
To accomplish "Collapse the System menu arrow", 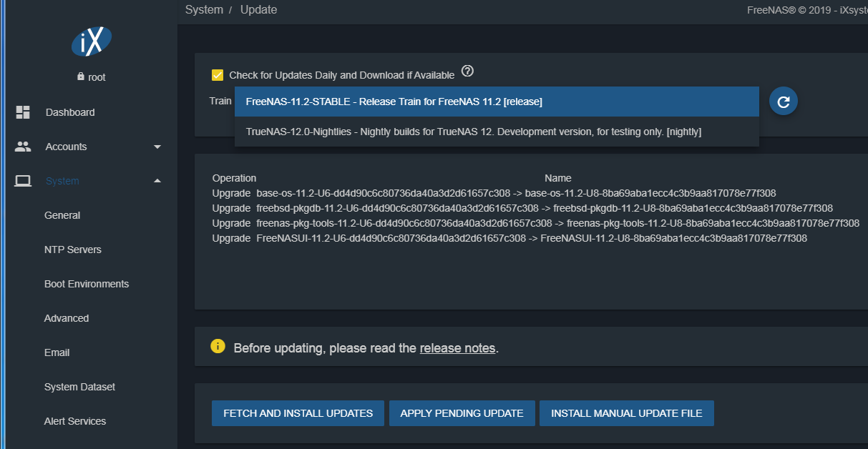I will click(157, 181).
